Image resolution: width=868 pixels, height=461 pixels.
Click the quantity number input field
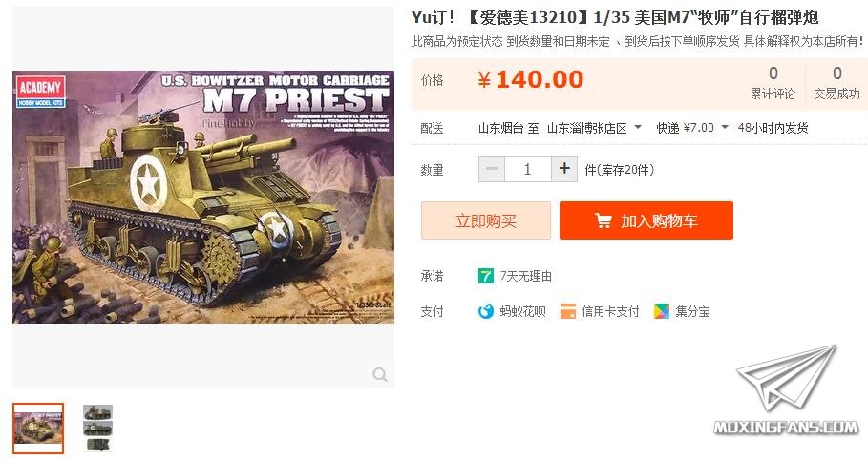pyautogui.click(x=527, y=169)
